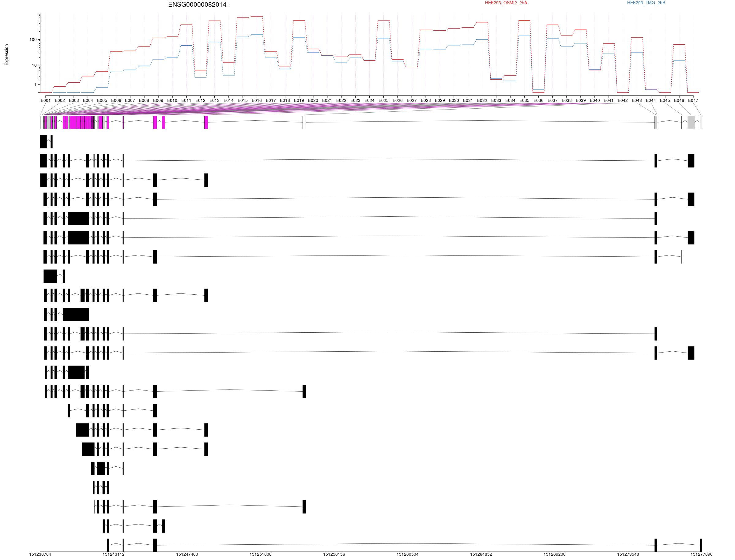Click the first exon of the top transcript
The width and height of the screenshot is (735, 560).
point(43,142)
